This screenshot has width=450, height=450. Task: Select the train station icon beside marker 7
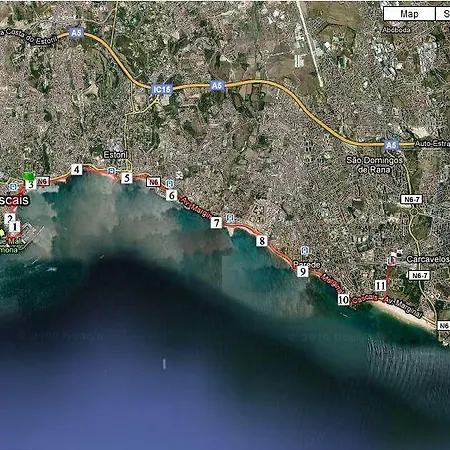pos(229,218)
